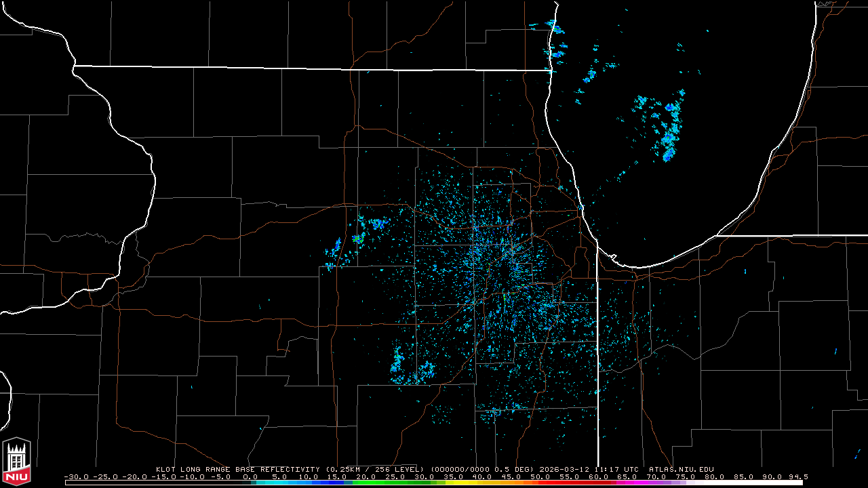
Task: Click the "-30.0" negative scale label
Action: 76,476
